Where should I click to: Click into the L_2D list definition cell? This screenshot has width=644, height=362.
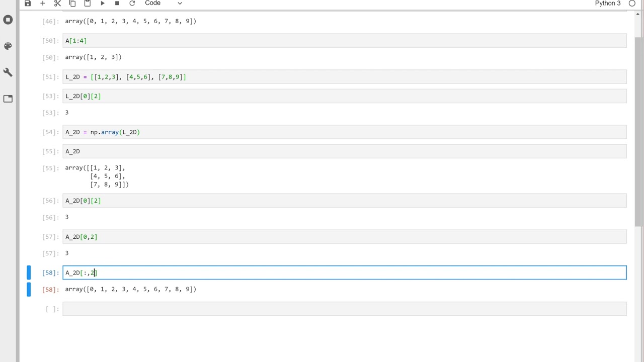point(345,77)
